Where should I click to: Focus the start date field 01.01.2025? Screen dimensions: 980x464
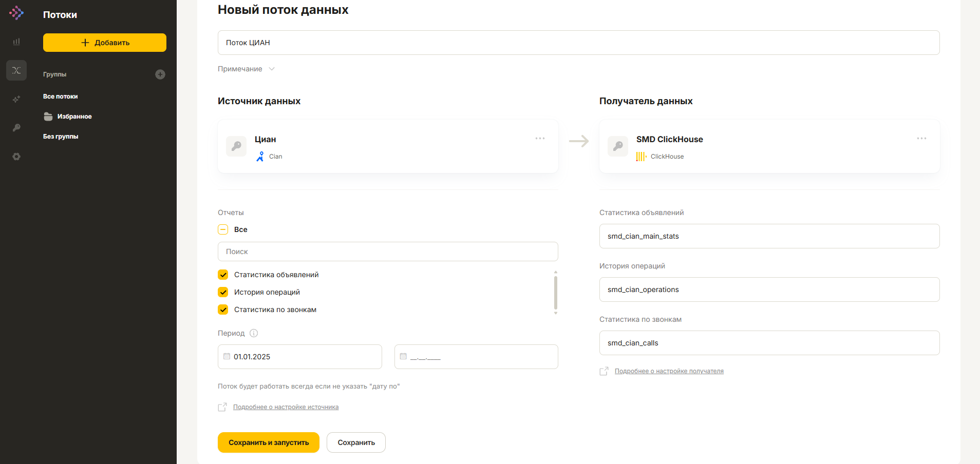point(300,357)
